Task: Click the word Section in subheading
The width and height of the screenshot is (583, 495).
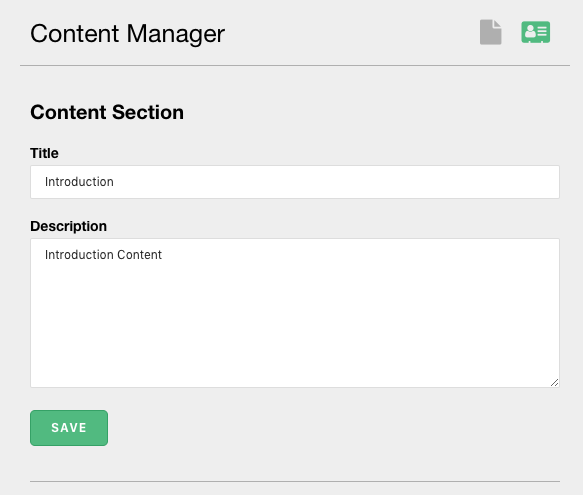Action: click(148, 112)
